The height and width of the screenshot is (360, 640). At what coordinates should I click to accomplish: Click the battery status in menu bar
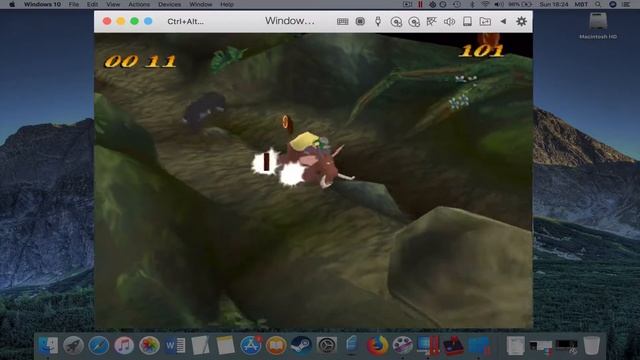point(520,4)
